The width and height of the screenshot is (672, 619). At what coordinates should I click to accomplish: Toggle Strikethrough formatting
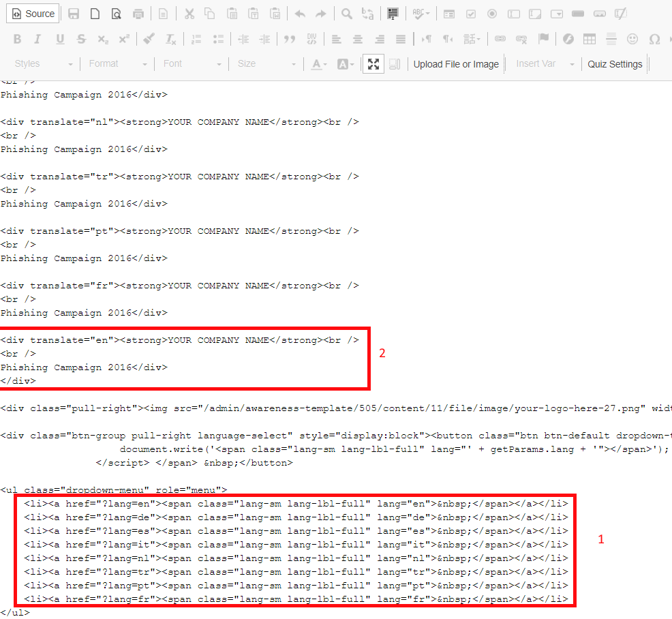click(81, 39)
